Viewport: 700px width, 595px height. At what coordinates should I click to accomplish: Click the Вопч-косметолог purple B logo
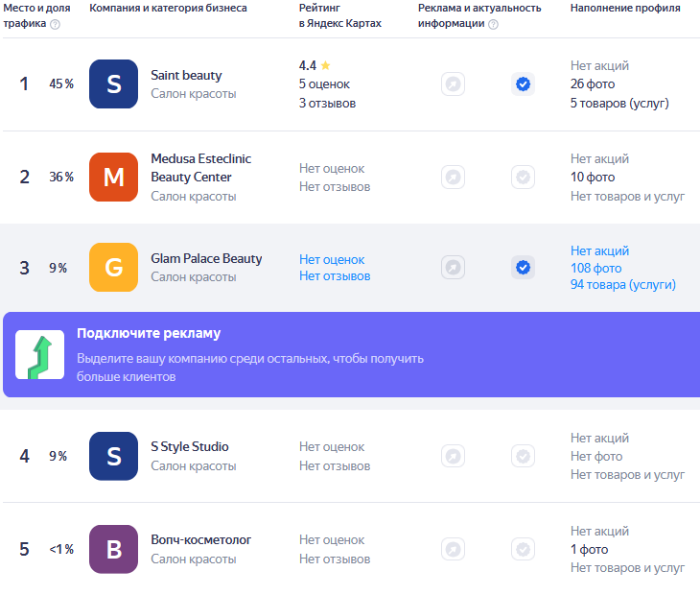click(x=113, y=549)
